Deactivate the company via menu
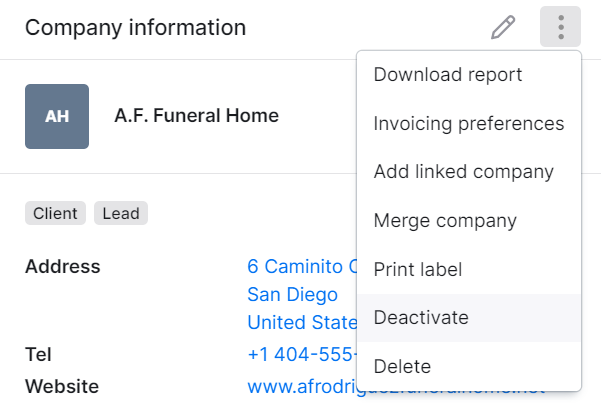 point(469,318)
